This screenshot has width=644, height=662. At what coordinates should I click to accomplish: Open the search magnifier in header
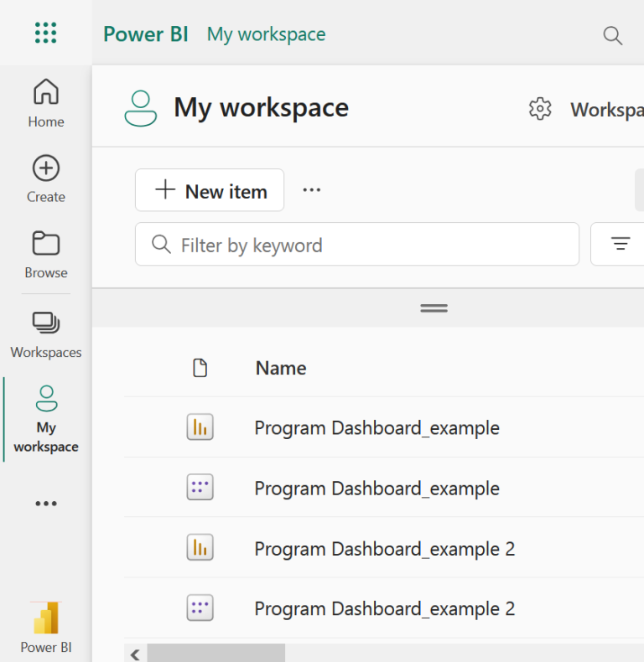(612, 35)
